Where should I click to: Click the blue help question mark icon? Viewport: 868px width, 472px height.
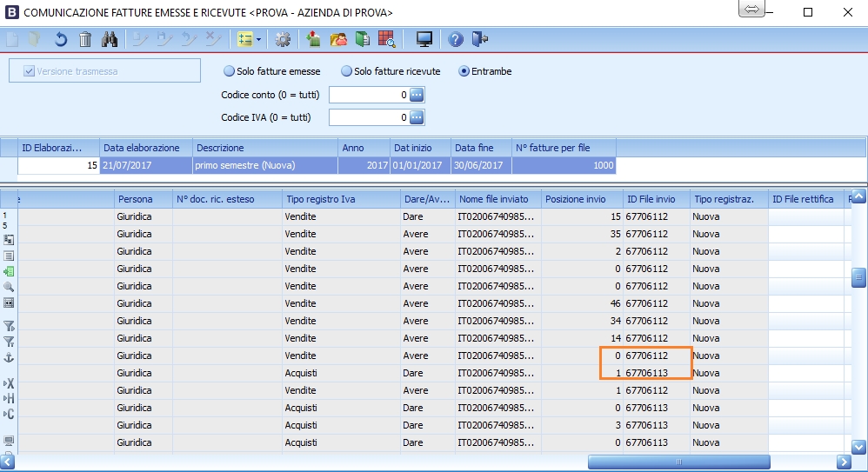[455, 39]
